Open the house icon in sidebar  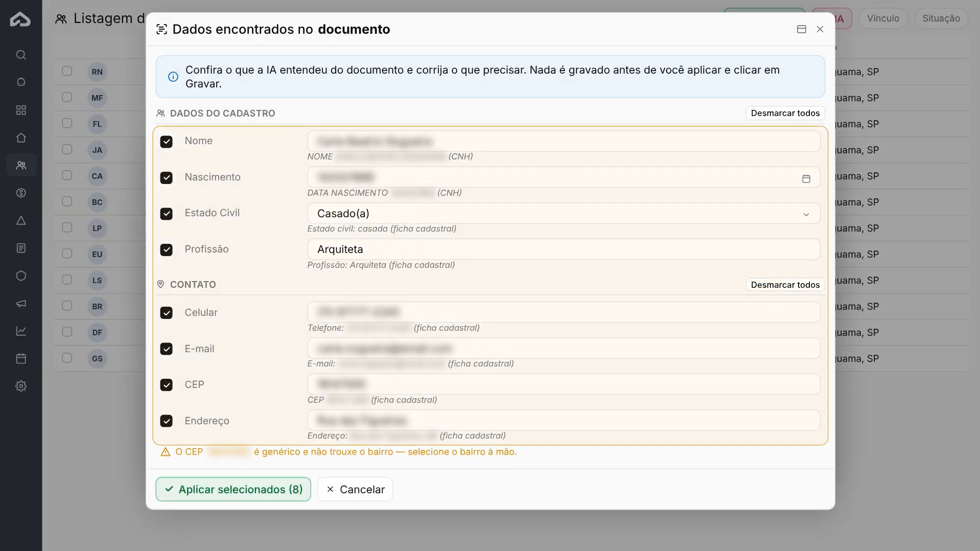point(21,137)
